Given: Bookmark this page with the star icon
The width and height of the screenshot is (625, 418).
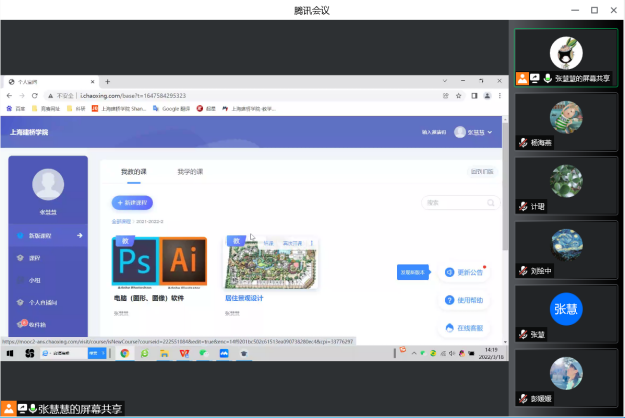Looking at the screenshot, I should click(459, 95).
